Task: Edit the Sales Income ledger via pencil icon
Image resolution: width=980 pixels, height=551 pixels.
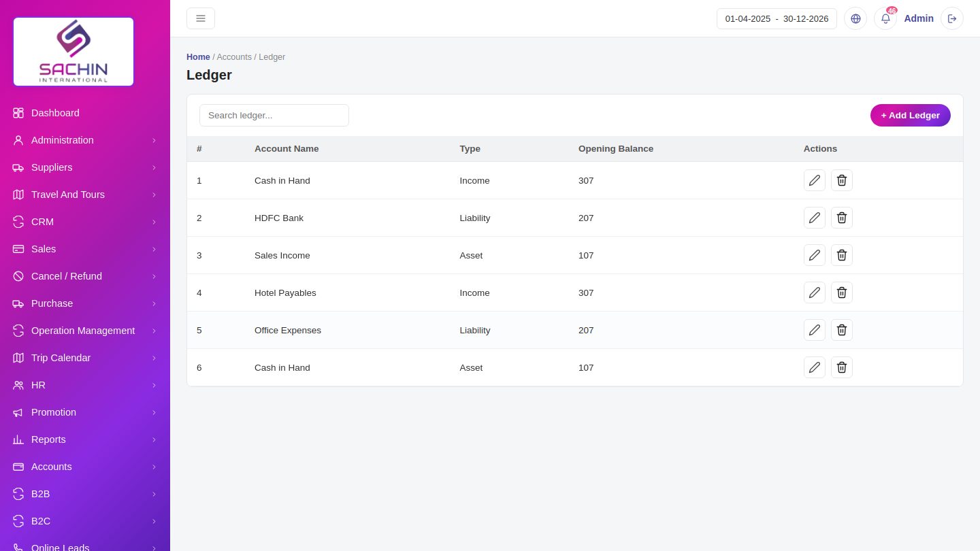Action: tap(815, 255)
